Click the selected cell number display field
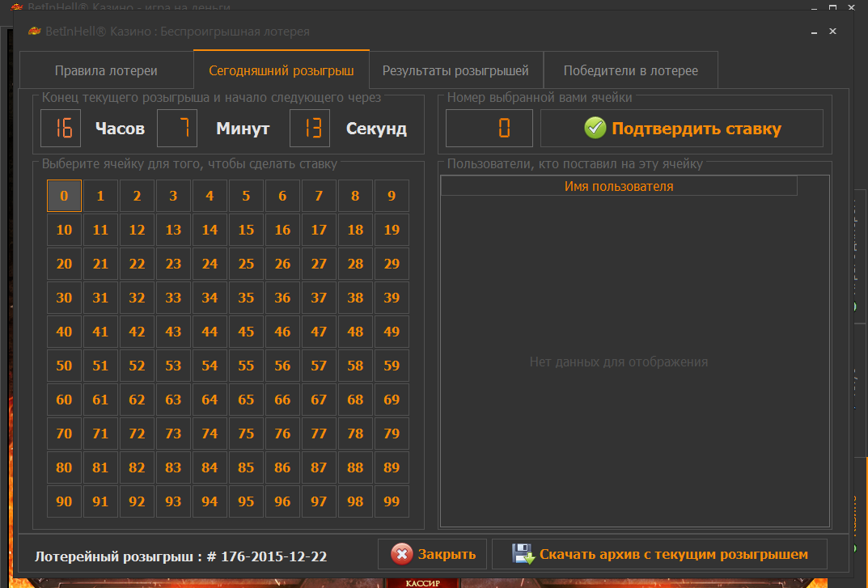The width and height of the screenshot is (868, 588). (x=489, y=128)
